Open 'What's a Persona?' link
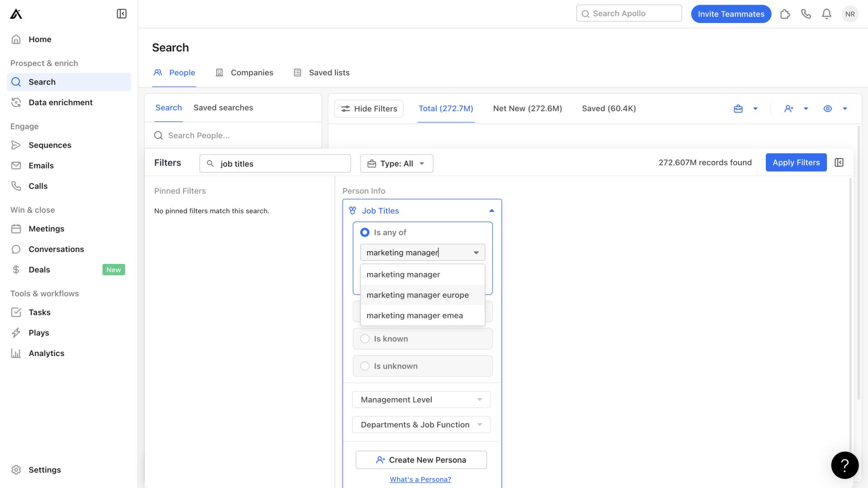This screenshot has height=488, width=868. [420, 479]
